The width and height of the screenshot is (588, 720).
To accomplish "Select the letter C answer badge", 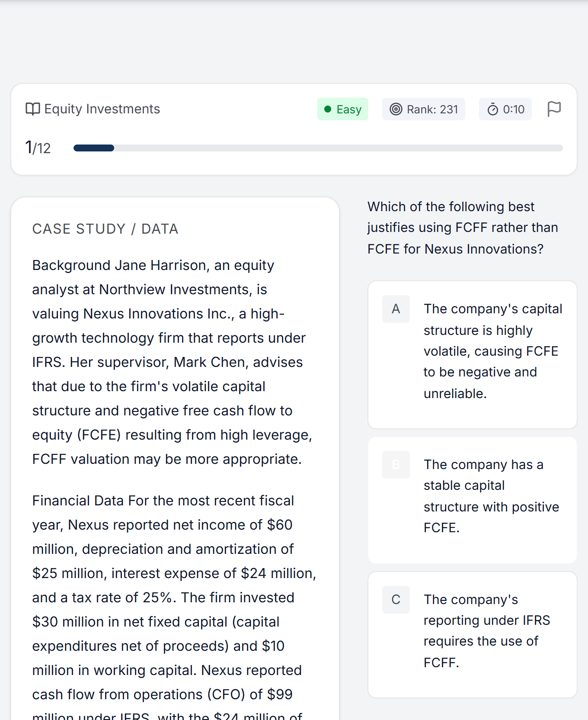I will pos(396,600).
